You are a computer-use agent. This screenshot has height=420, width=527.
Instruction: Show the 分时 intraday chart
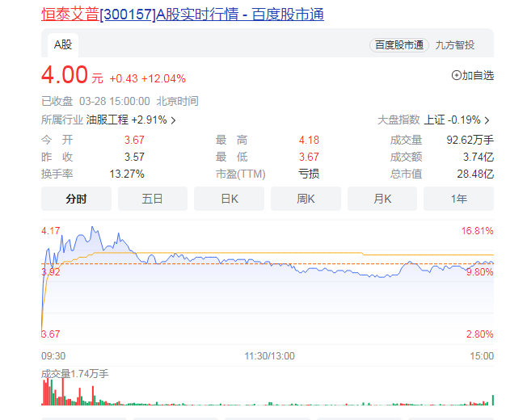(76, 199)
